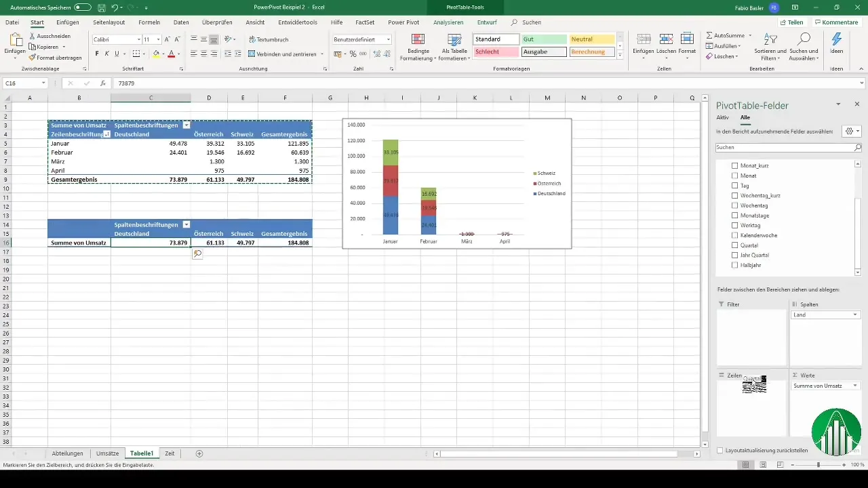The width and height of the screenshot is (868, 488).
Task: Click the Zellen Einfügen icon
Action: click(644, 39)
